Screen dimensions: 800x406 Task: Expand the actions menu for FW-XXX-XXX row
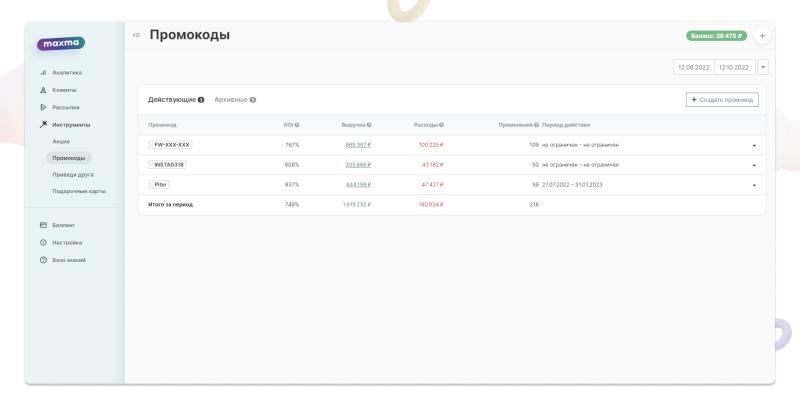point(754,145)
